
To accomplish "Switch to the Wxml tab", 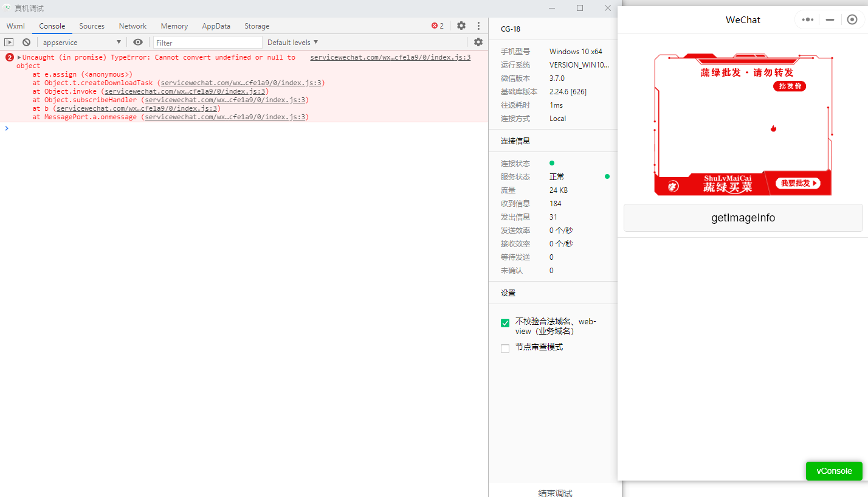I will 16,26.
